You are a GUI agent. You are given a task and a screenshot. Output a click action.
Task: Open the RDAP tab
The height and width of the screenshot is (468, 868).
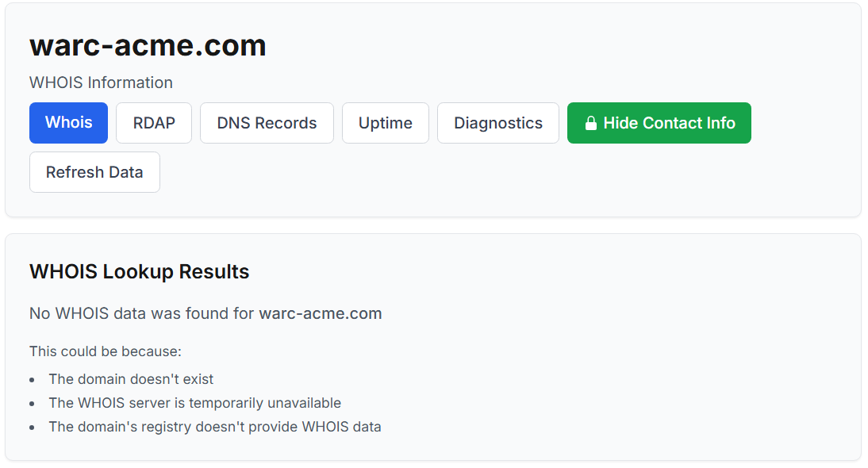coord(154,123)
